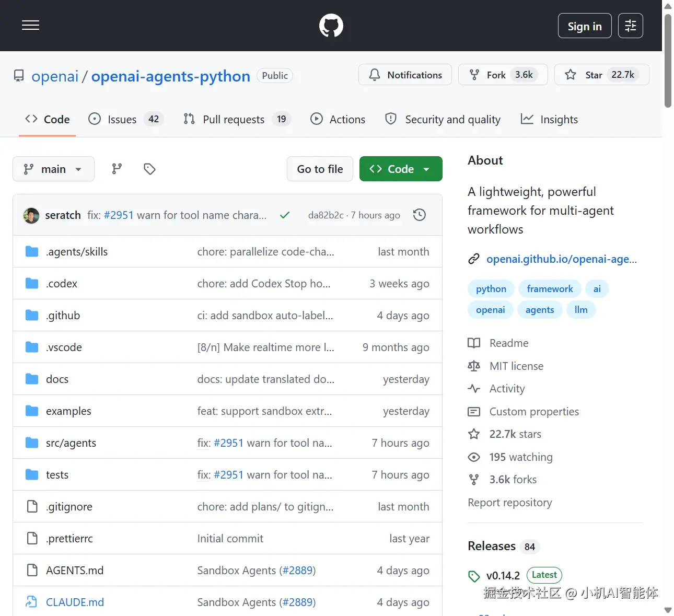
Task: Click the repository icon before openai
Action: [x=19, y=76]
